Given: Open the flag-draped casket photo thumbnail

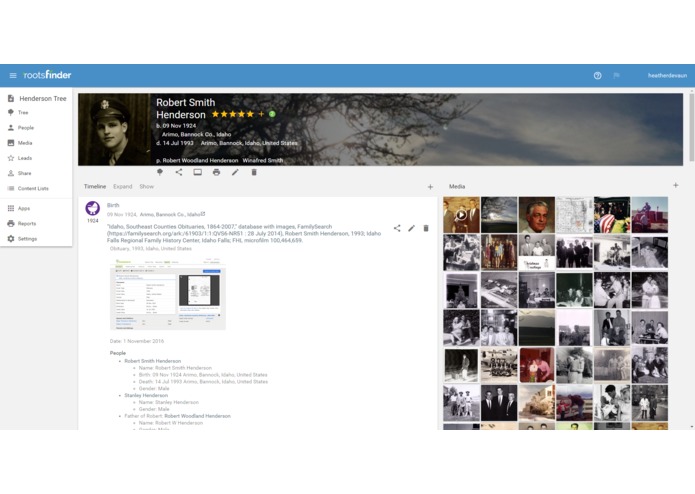Looking at the screenshot, I should [612, 215].
